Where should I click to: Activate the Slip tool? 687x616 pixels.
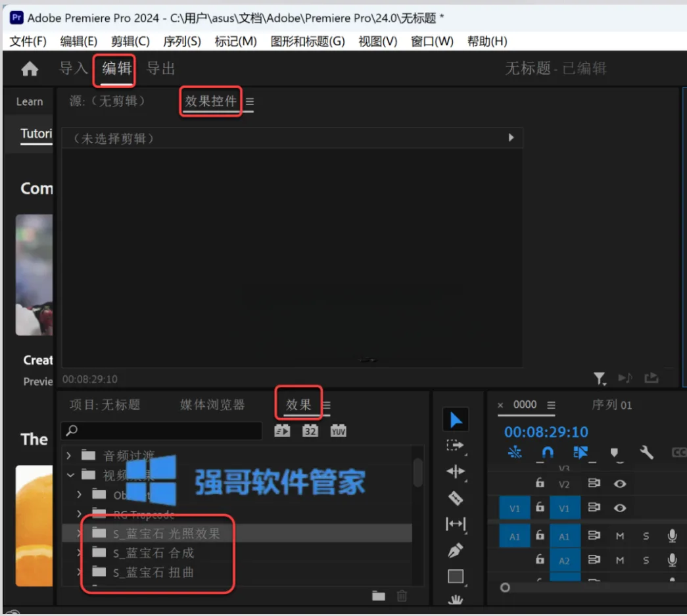click(456, 524)
